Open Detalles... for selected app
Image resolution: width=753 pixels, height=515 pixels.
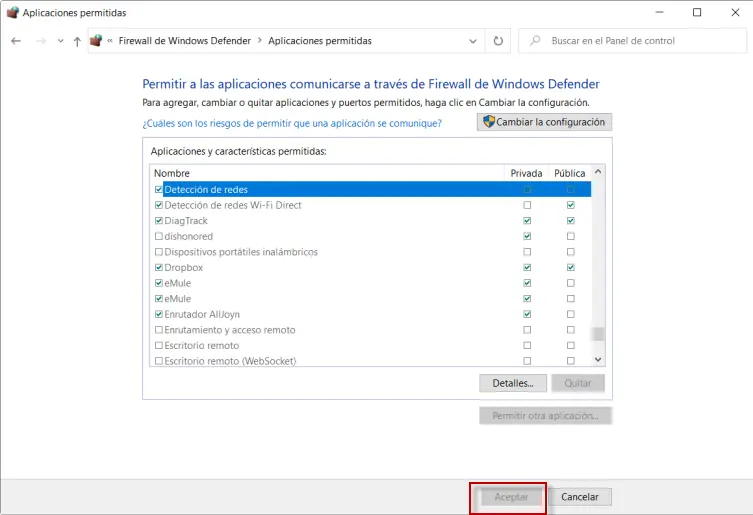click(x=513, y=383)
